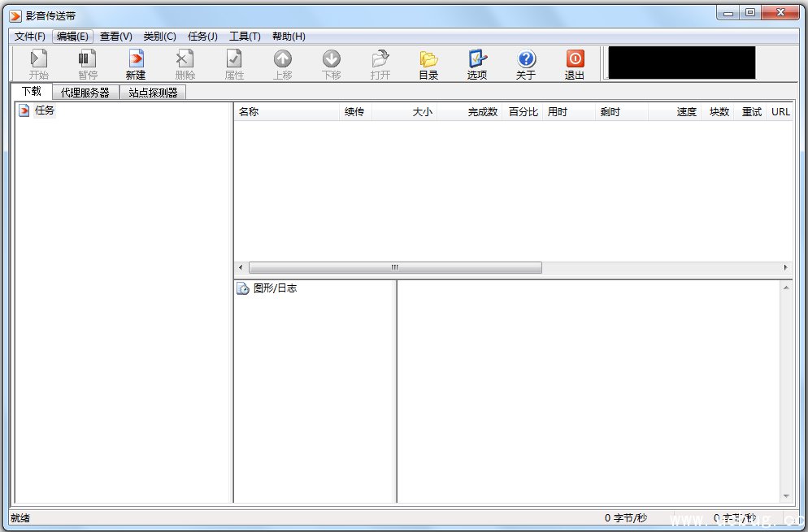The width and height of the screenshot is (808, 532).
Task: Open the 文件(F) menu
Action: (30, 37)
